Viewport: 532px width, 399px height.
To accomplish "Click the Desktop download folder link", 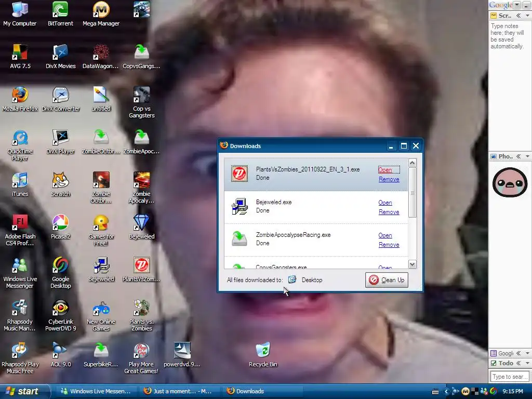I will tap(312, 280).
